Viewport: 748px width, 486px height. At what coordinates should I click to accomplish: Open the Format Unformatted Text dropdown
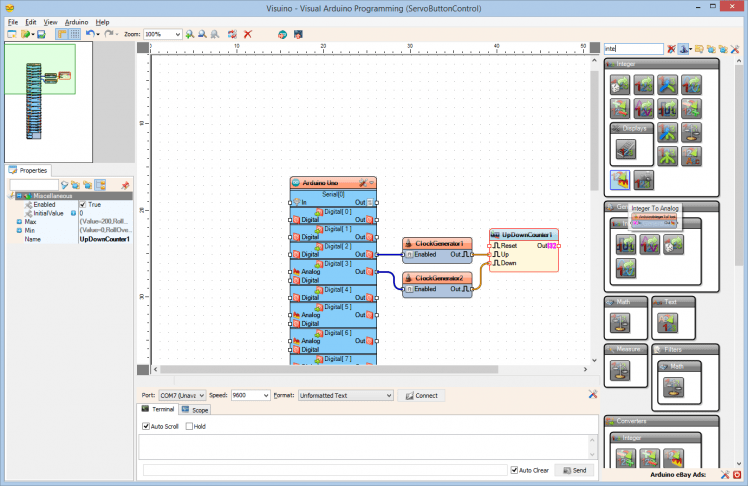388,395
